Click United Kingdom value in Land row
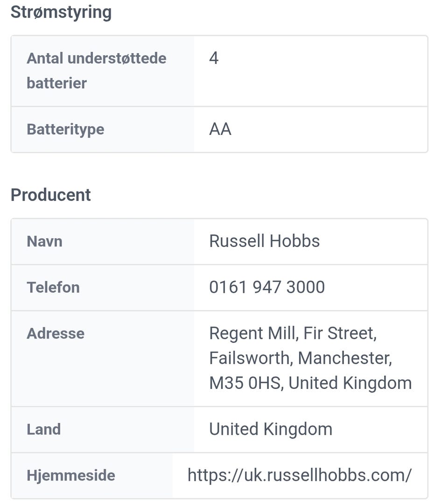 coord(270,429)
